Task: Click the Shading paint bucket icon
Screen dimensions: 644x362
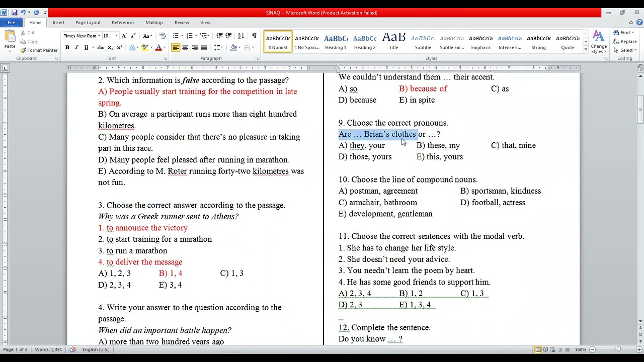Action: click(233, 48)
